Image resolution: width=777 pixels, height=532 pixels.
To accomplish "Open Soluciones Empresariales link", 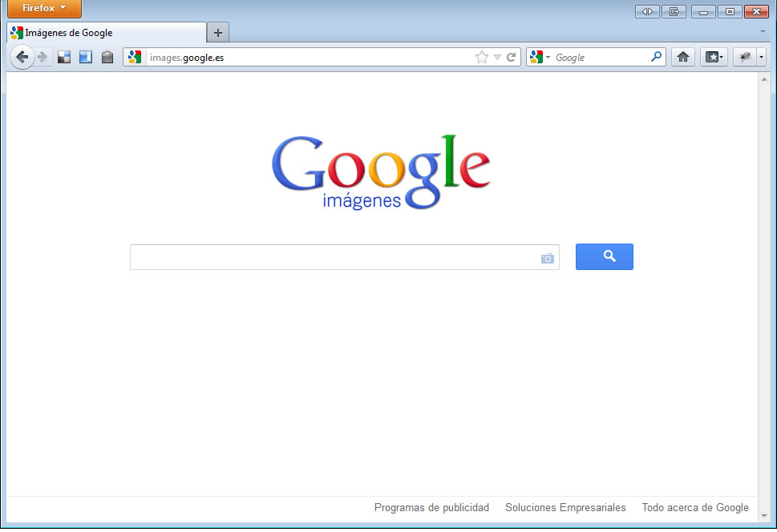I will tap(565, 507).
